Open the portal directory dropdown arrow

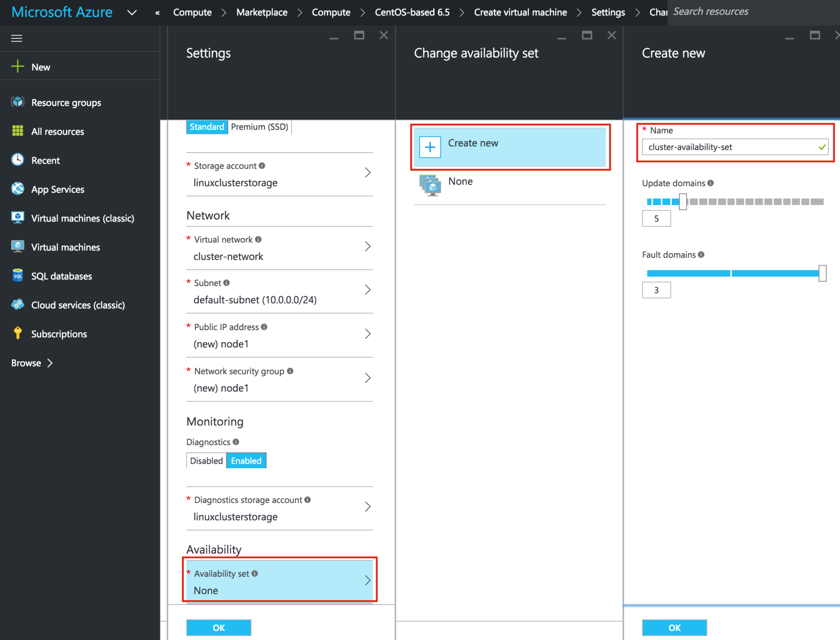[132, 12]
